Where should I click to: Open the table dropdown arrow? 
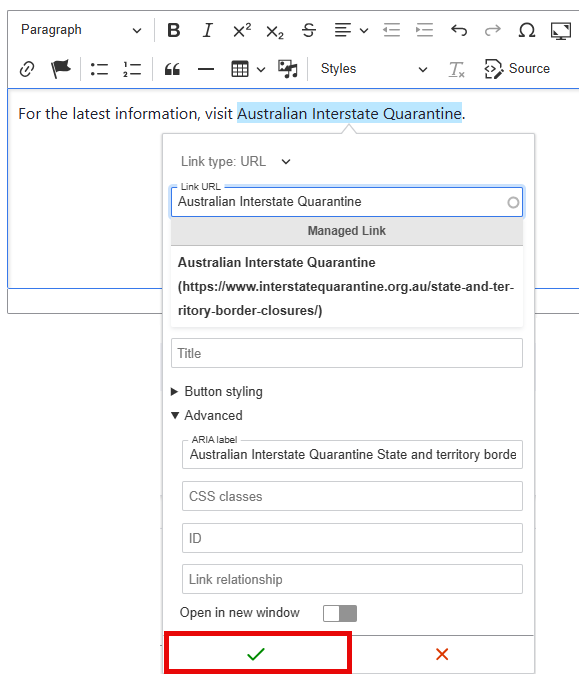click(261, 69)
